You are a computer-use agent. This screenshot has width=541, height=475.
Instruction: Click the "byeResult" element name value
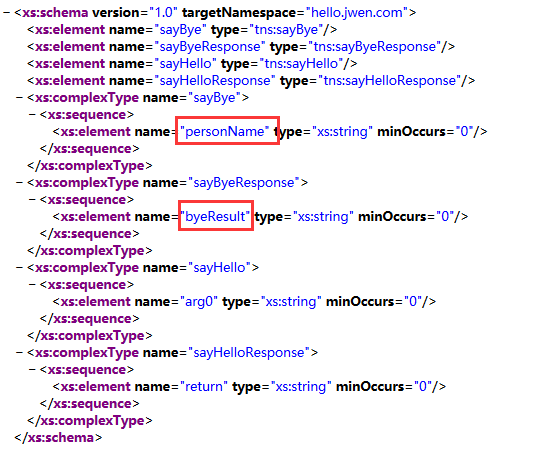[215, 217]
